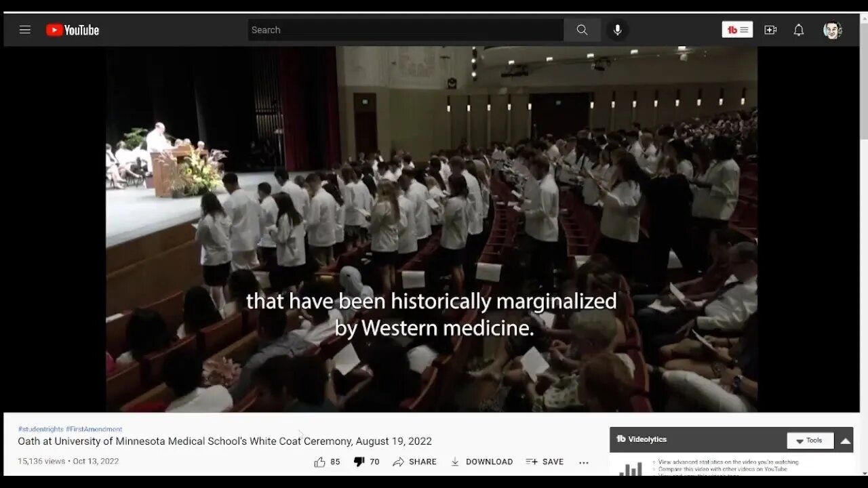
Task: Click the scrollbar down arrow
Action: [x=863, y=472]
